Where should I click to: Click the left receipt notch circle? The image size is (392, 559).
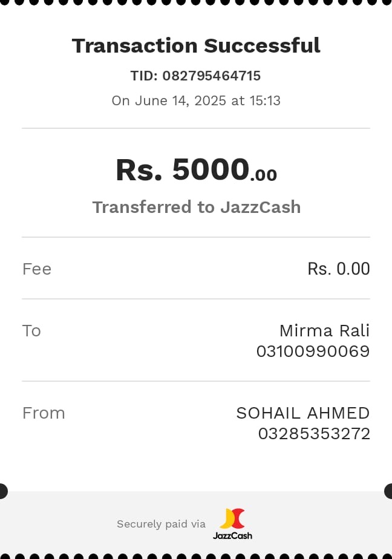click(x=2, y=491)
